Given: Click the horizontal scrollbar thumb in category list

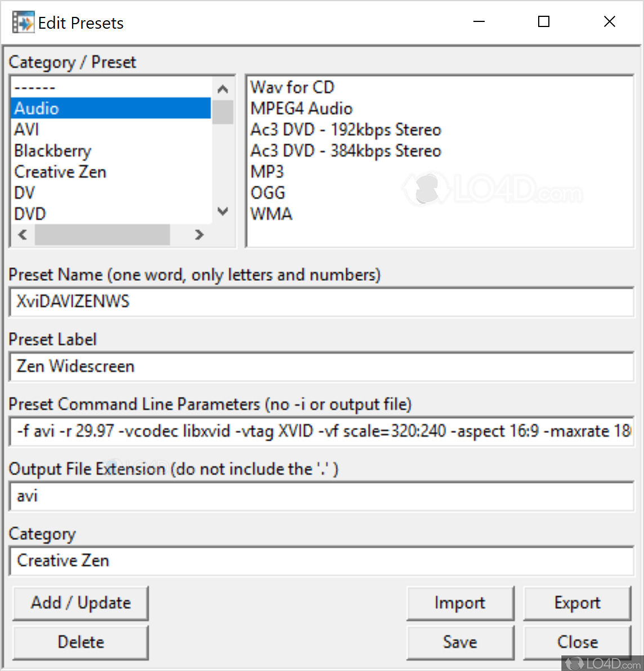Looking at the screenshot, I should (x=102, y=235).
